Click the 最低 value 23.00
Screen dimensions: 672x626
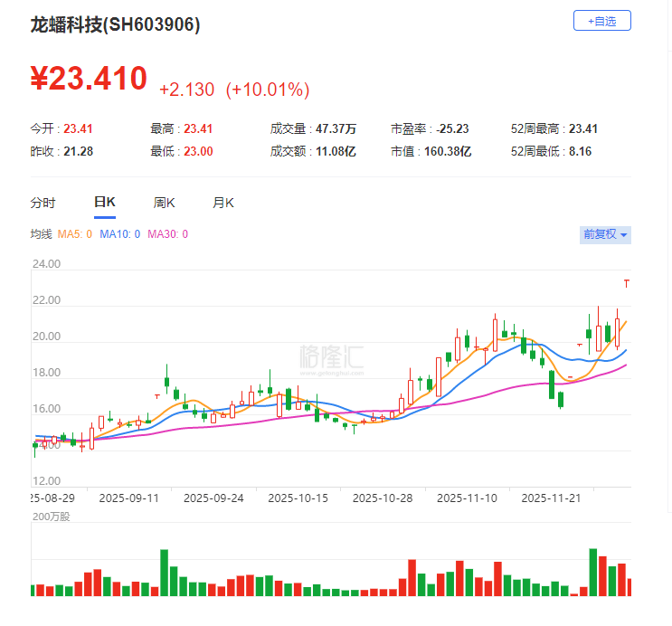[198, 151]
